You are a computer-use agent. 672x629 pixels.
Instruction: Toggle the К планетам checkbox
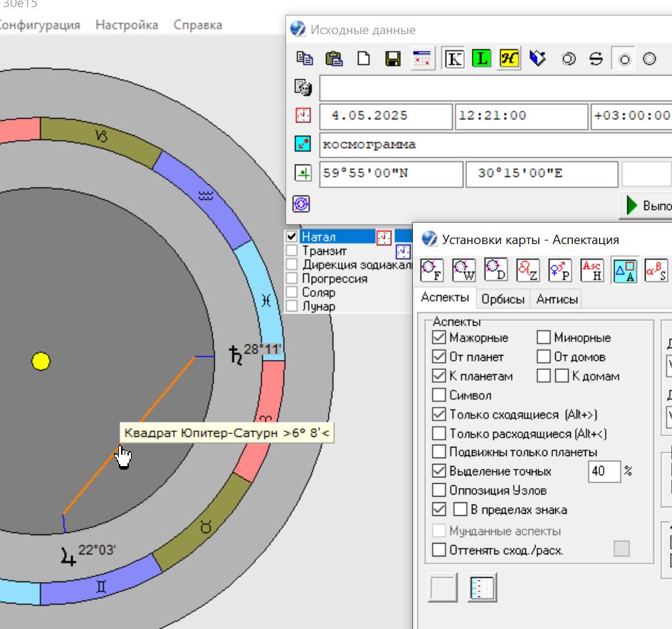(x=439, y=376)
